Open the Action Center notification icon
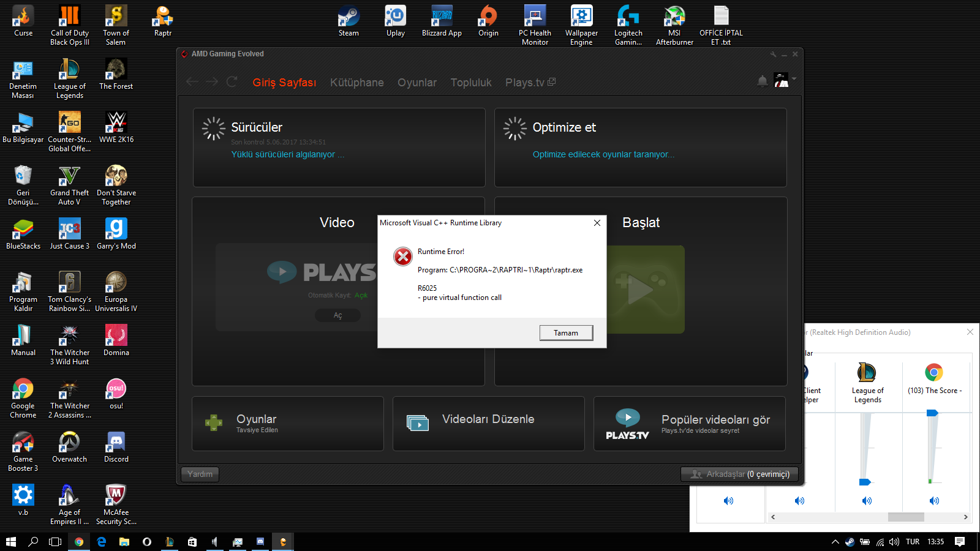 960,542
